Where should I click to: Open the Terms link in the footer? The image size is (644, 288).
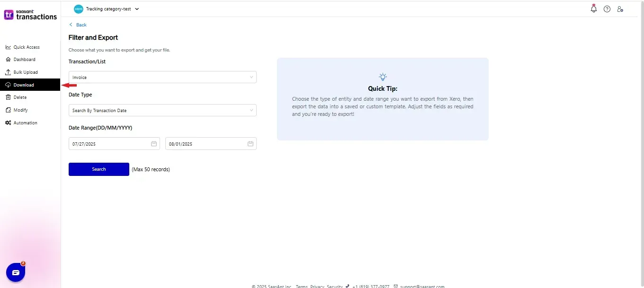(x=302, y=286)
